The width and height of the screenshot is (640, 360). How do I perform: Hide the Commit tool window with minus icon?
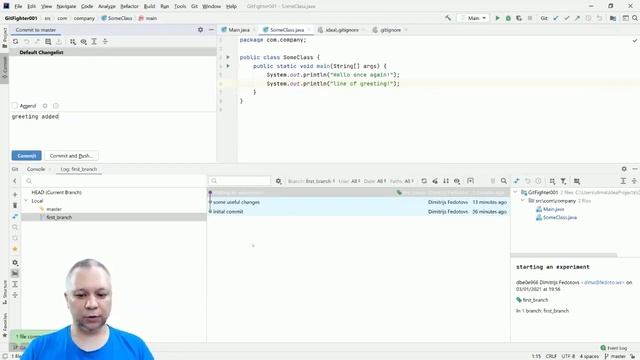[x=211, y=30]
